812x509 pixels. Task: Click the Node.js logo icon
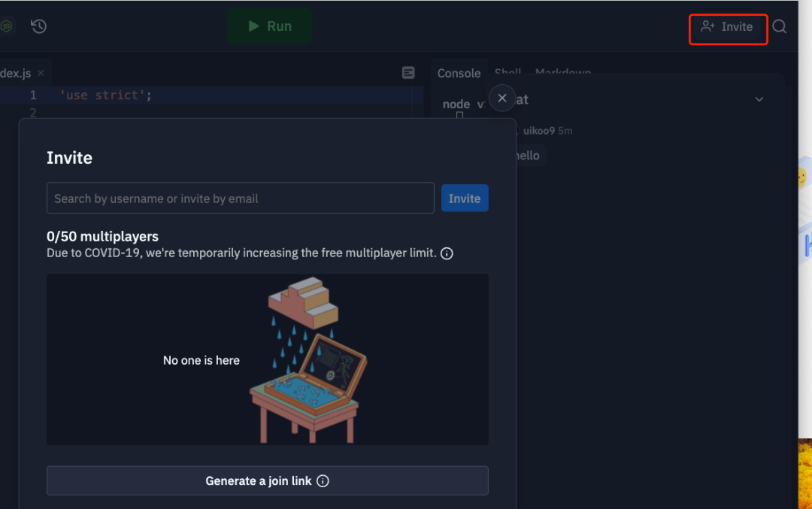[6, 26]
